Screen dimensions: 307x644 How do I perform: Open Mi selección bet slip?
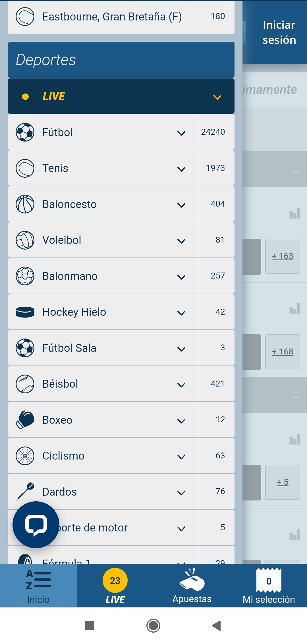[x=269, y=586]
